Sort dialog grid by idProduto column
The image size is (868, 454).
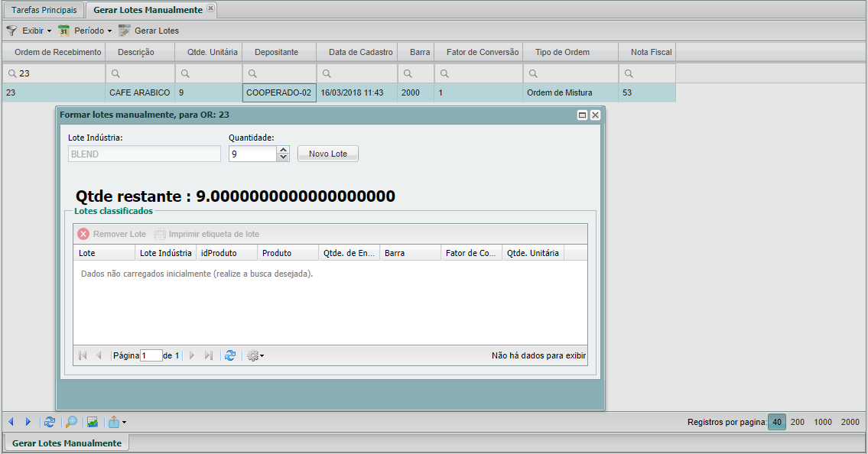coord(226,253)
